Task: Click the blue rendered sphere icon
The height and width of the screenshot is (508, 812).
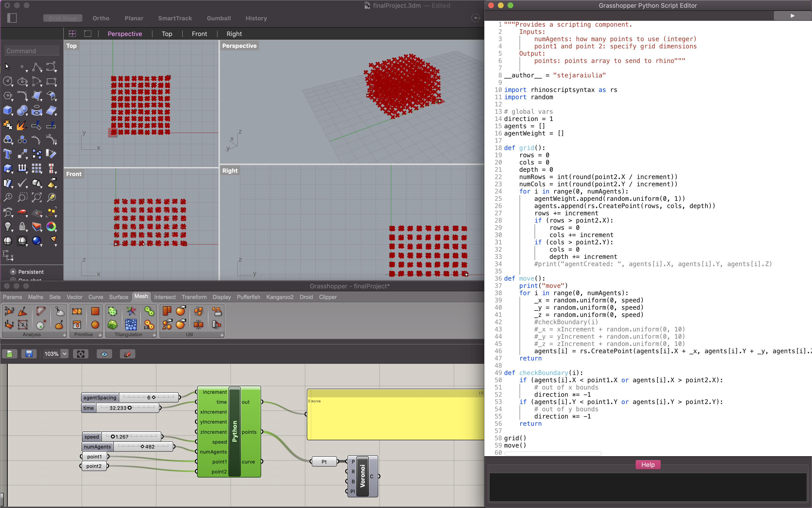Action: pyautogui.click(x=36, y=240)
